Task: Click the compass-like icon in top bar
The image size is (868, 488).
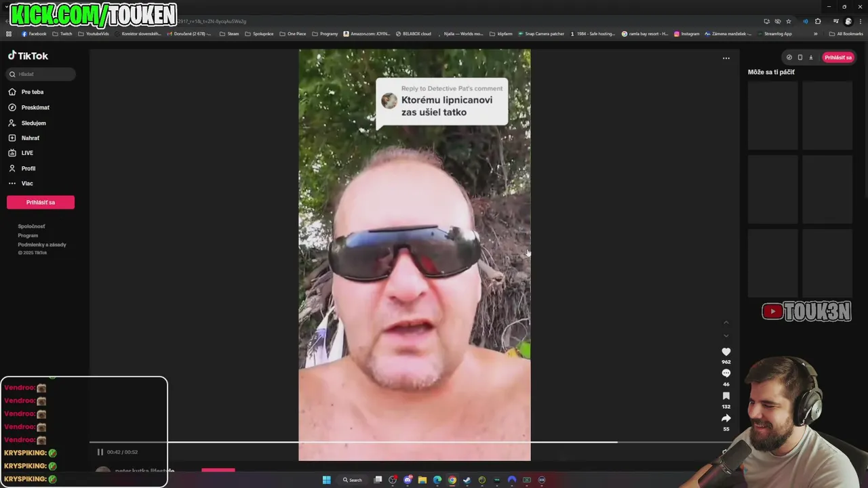Action: (x=789, y=58)
